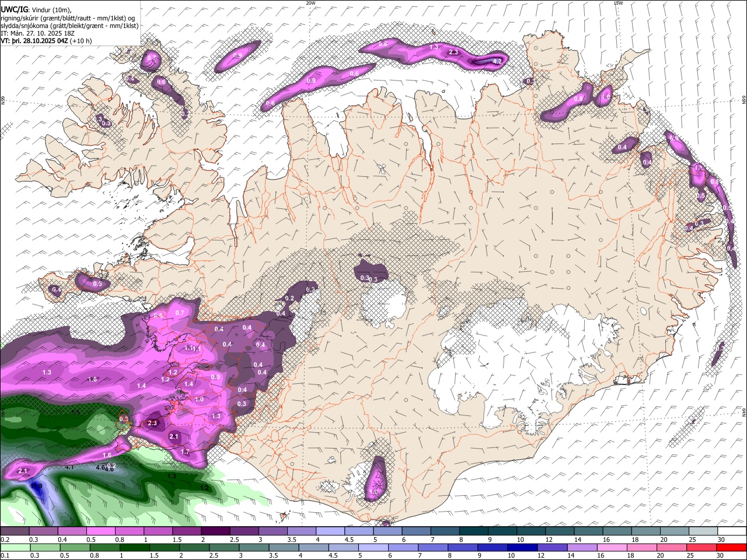Click the bright red swatch ending the rain legend
This screenshot has height=560, width=747.
[732, 547]
